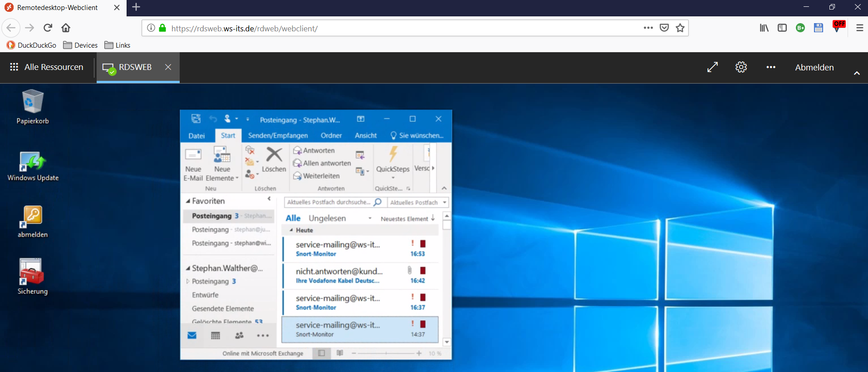Expand the ribbon overflow arrow next to Versc
868x372 pixels.
click(x=433, y=168)
